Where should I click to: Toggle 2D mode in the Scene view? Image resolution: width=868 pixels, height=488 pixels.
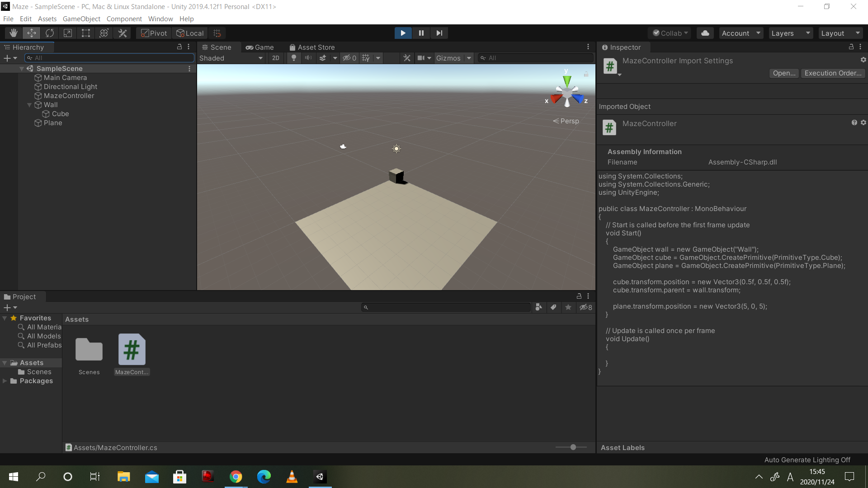pos(275,58)
